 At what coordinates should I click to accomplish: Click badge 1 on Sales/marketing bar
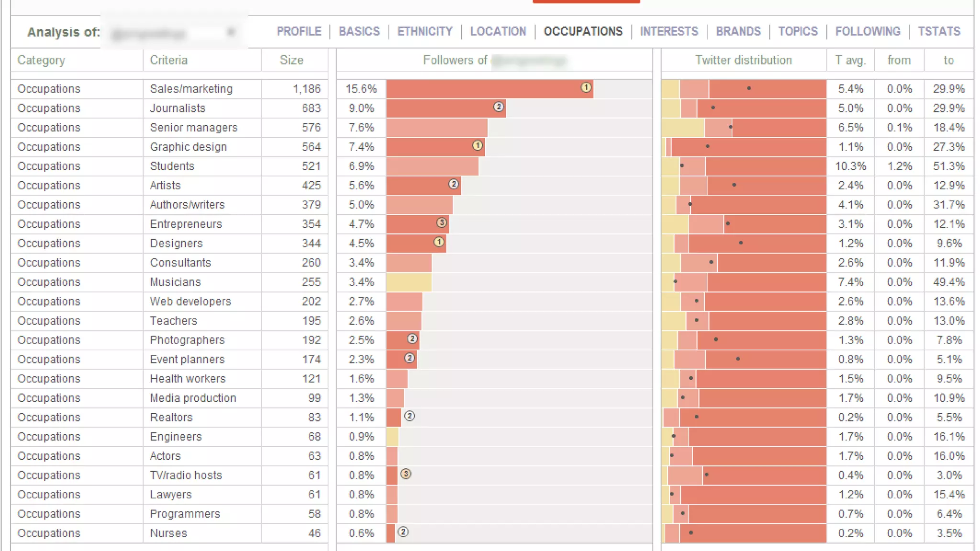click(x=586, y=88)
